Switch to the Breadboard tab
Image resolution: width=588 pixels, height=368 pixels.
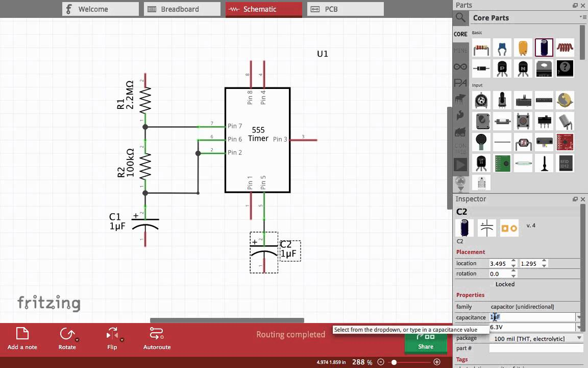[182, 9]
